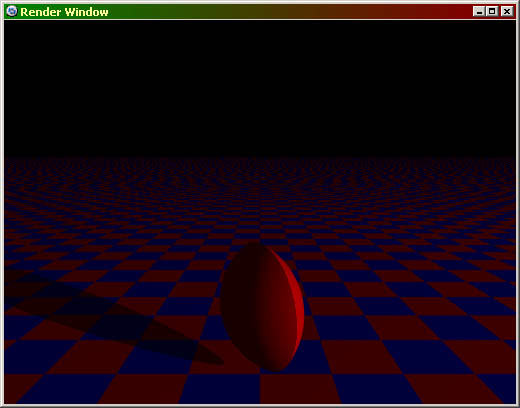Click the black sky area of the render

point(260,87)
